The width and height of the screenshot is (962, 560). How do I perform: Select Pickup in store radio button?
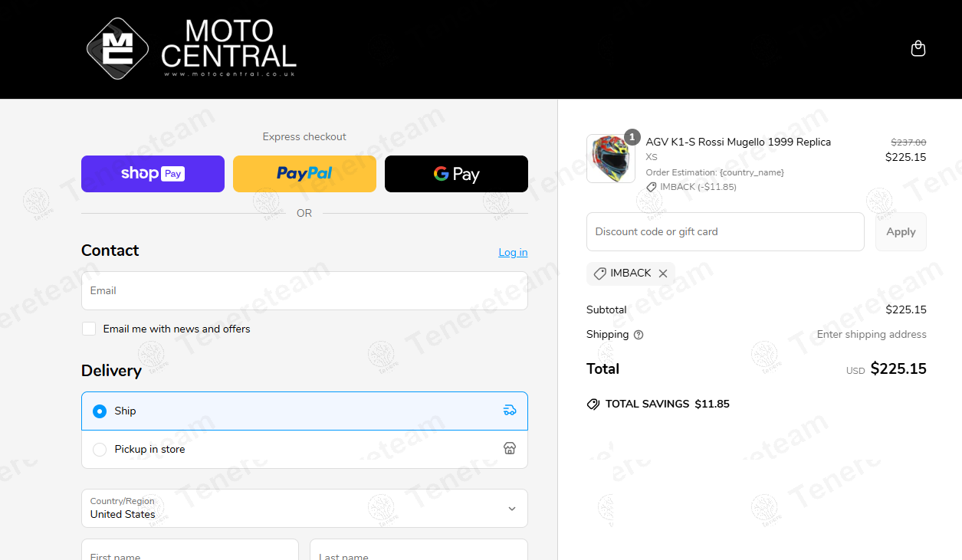coord(100,450)
